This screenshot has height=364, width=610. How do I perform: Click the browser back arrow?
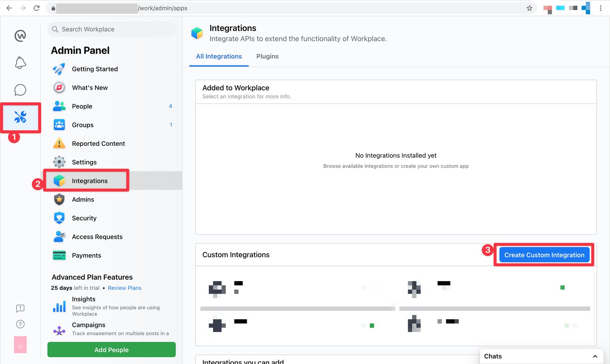click(x=9, y=8)
